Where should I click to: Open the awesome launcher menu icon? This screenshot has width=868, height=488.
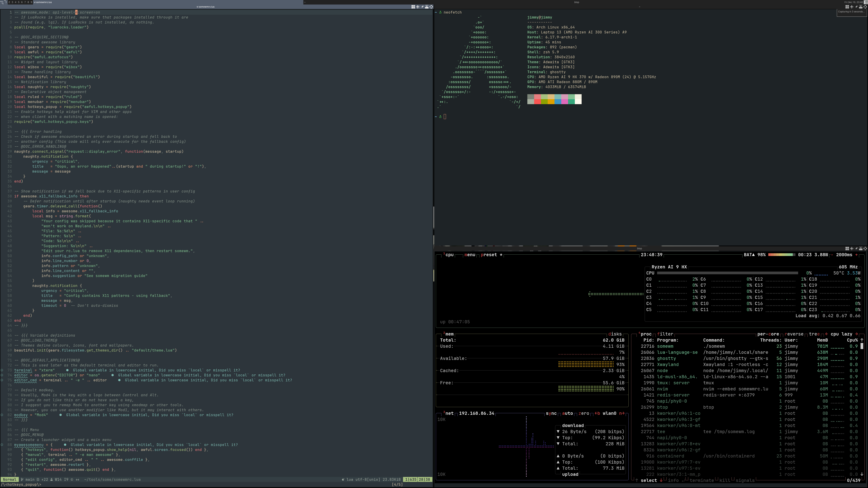click(2, 2)
